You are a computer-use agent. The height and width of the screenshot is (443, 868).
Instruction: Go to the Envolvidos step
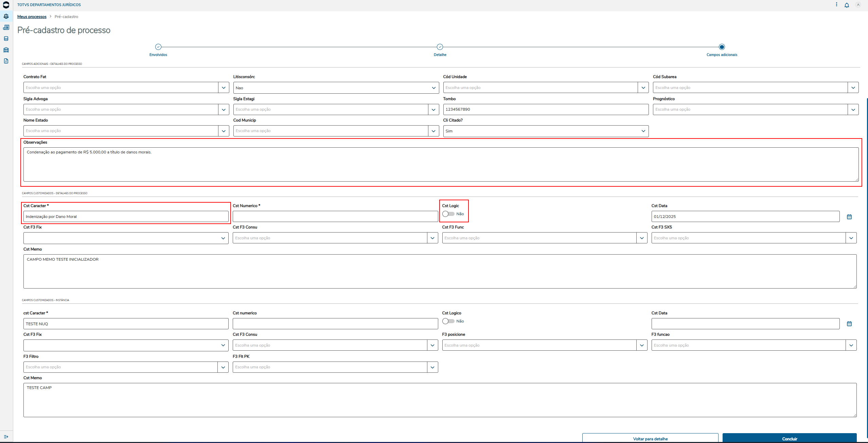coord(158,47)
